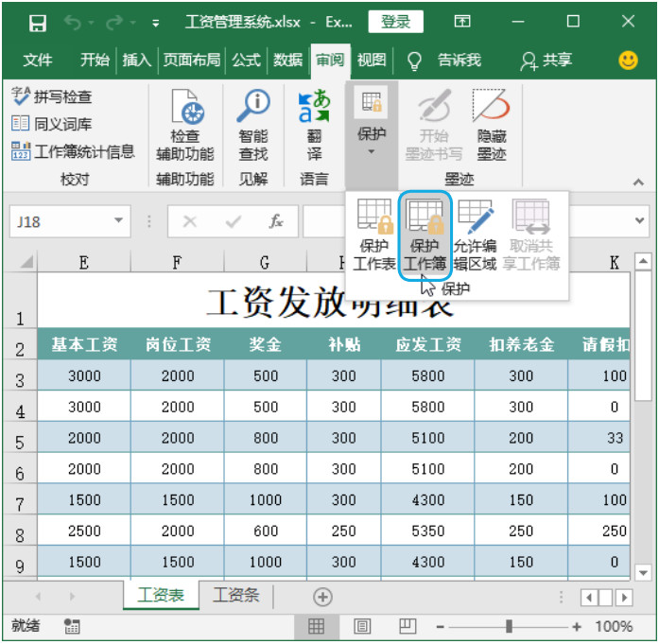
Task: Run 拼写检查 spelling check
Action: (51, 96)
